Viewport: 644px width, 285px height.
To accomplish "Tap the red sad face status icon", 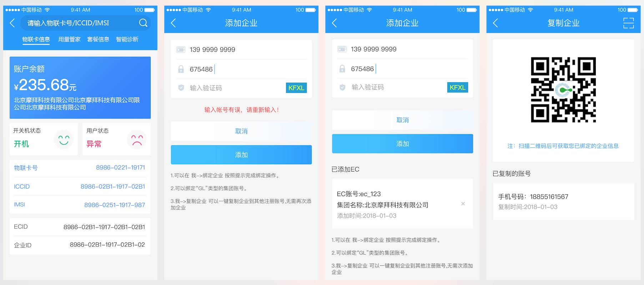I will 137,139.
